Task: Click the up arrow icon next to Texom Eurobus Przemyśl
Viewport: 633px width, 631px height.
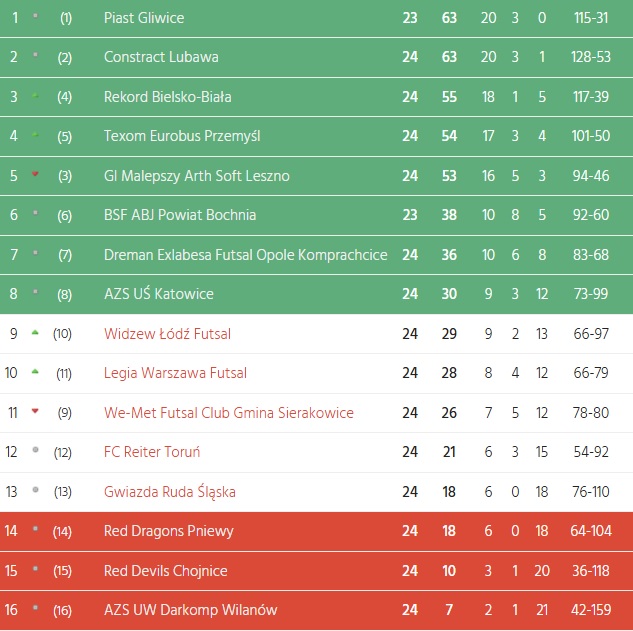Action: tap(36, 134)
